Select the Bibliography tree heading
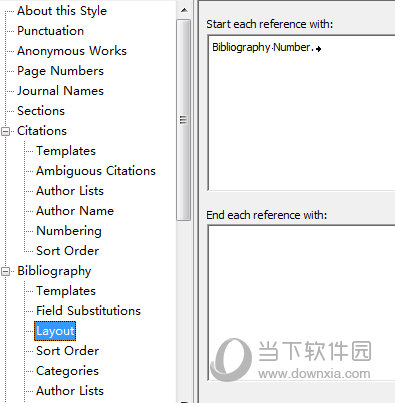 pos(54,271)
